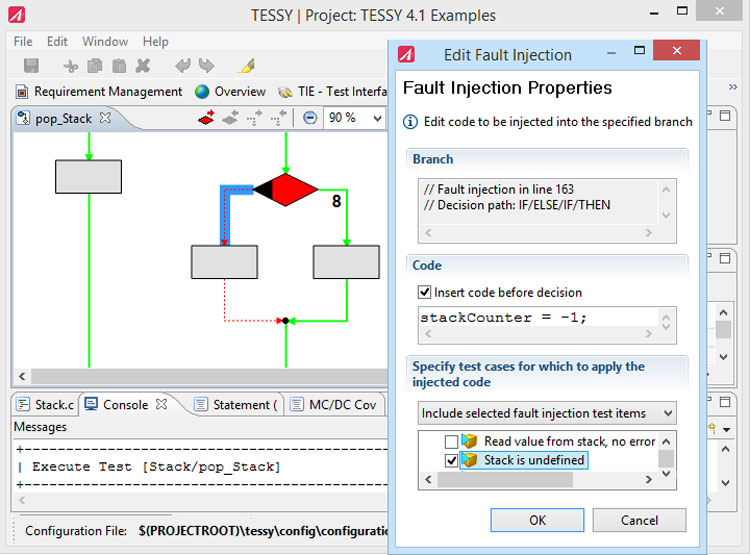Open the Help menu

155,42
